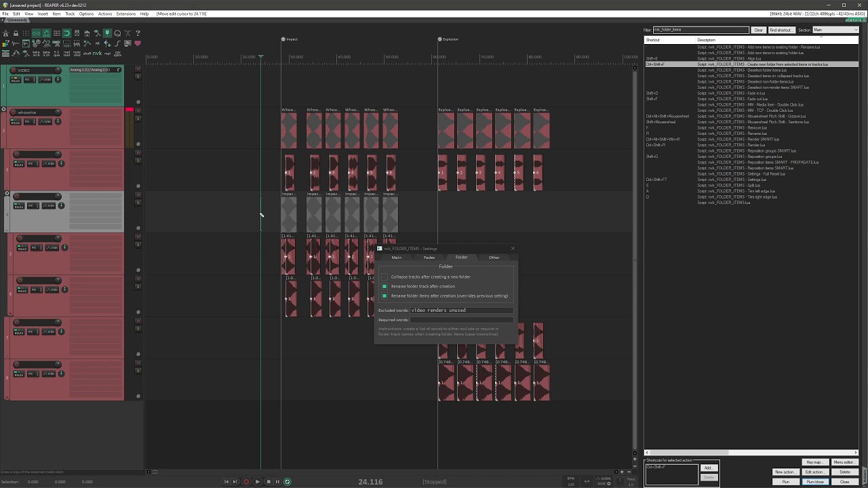Click the pink heart toolbar icon
Viewport: 868px width, 488px height.
[138, 43]
